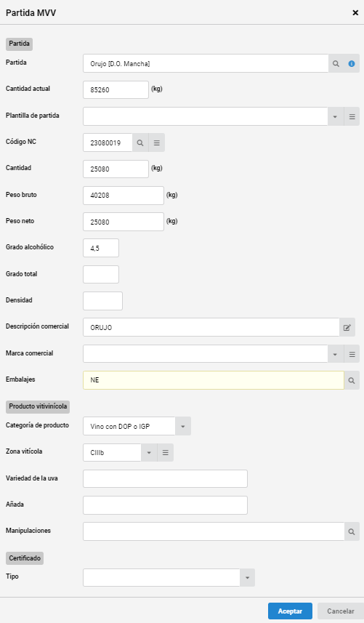The width and height of the screenshot is (364, 623).
Task: Open the list menu icon for Plantilla de partida
Action: click(352, 117)
